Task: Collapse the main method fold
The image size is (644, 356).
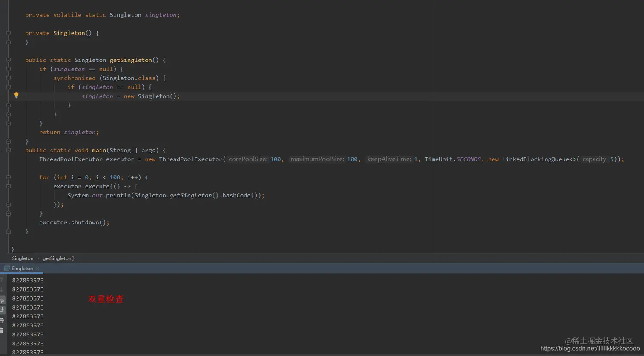Action: click(8, 150)
